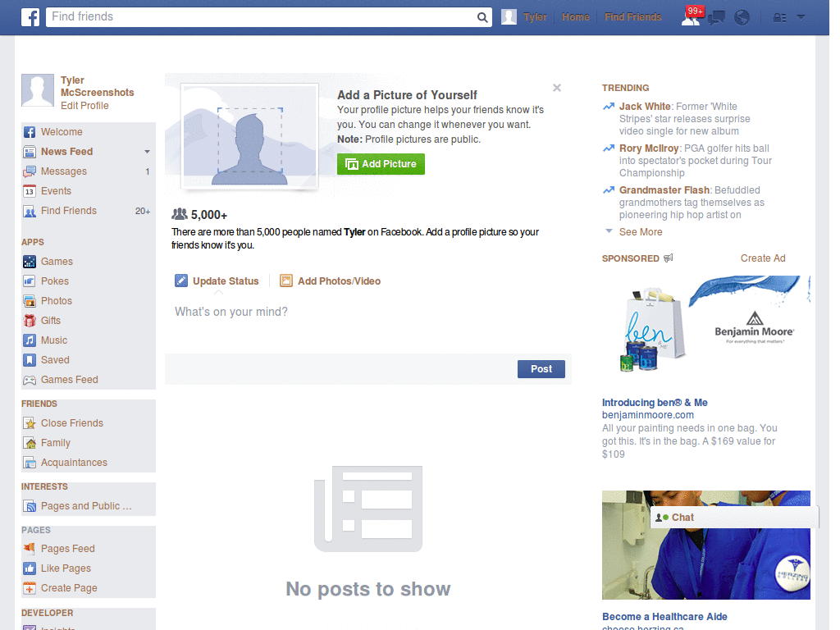Dismiss the Add a Picture prompt
The height and width of the screenshot is (630, 840).
pos(557,88)
